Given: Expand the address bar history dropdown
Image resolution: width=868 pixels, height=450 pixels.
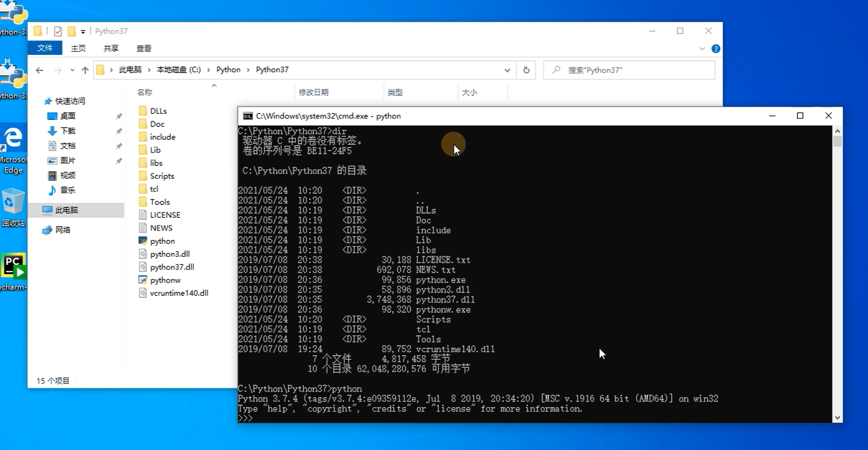Looking at the screenshot, I should tap(507, 70).
